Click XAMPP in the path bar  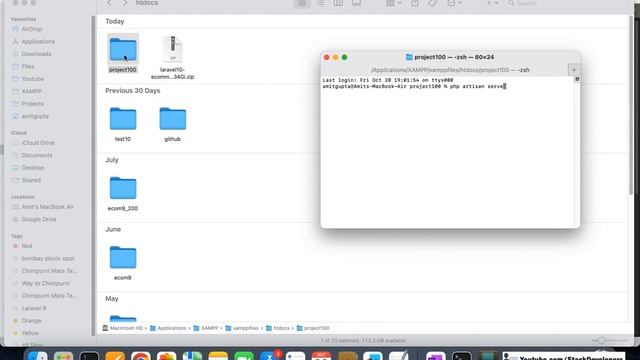(206, 328)
